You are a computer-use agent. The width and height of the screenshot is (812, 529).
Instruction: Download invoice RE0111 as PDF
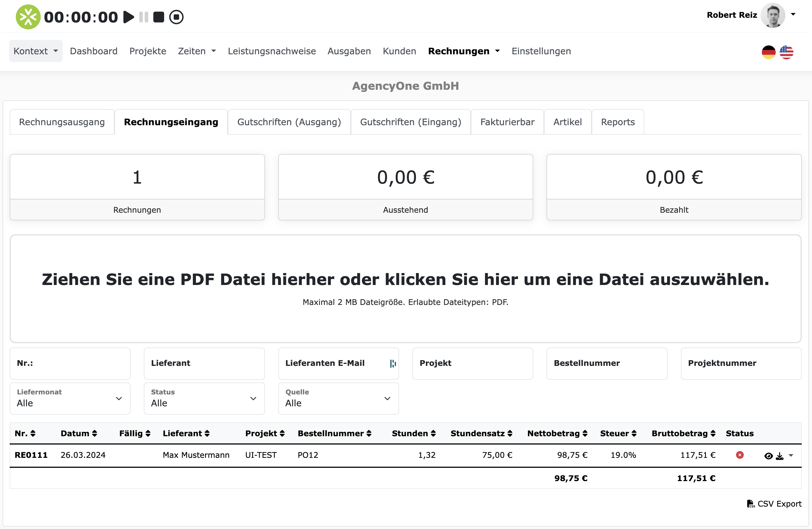click(x=780, y=456)
